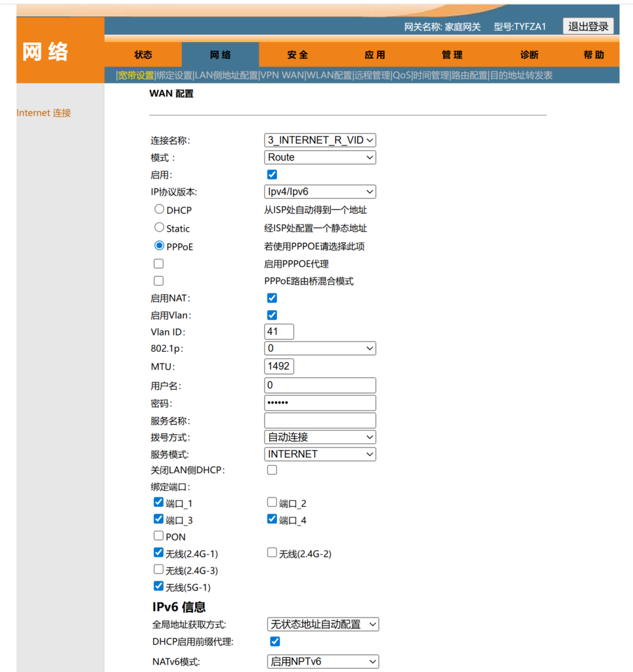The image size is (633, 672).
Task: Open the 诊断 diagnostics tab
Action: 529,55
